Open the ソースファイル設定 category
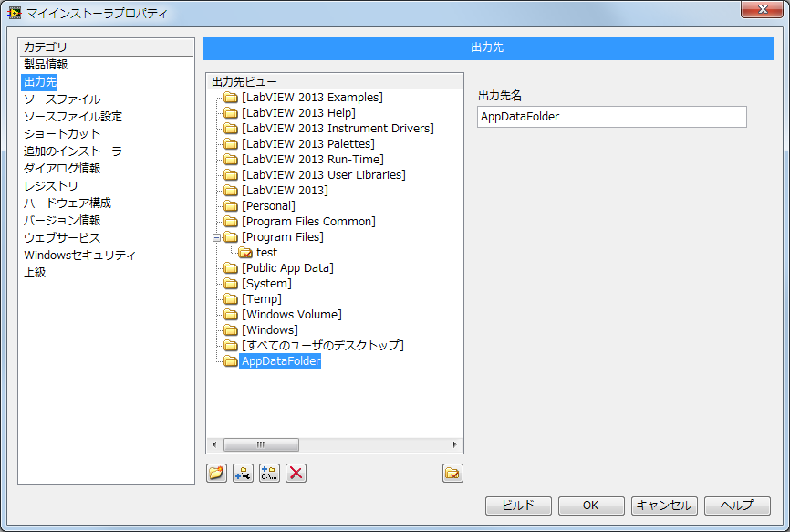Viewport: 790px width, 532px height. (x=73, y=117)
